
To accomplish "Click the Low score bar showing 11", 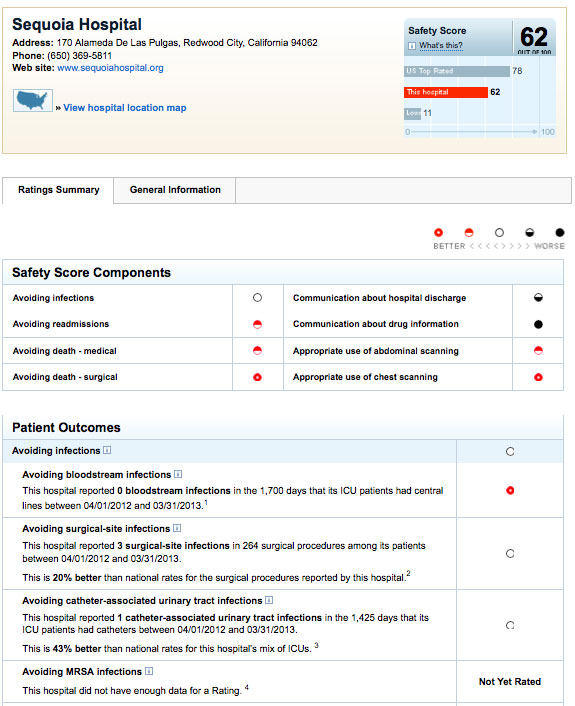I will [x=412, y=113].
